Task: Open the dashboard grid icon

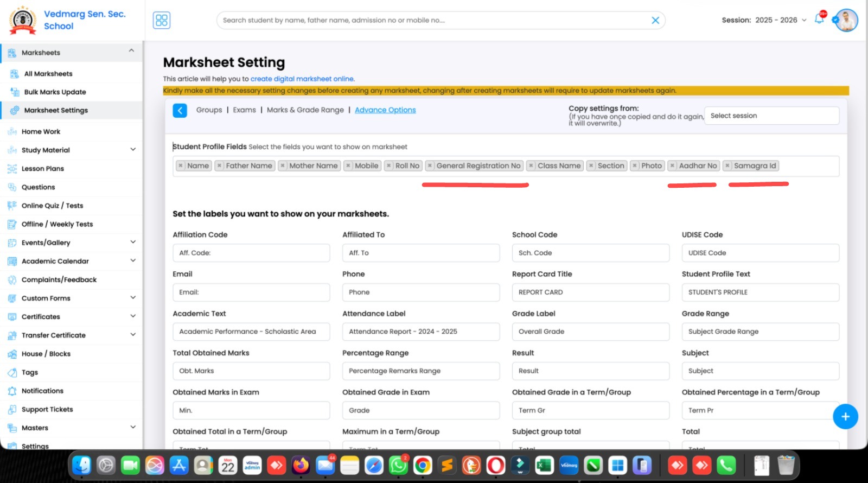Action: click(x=162, y=21)
